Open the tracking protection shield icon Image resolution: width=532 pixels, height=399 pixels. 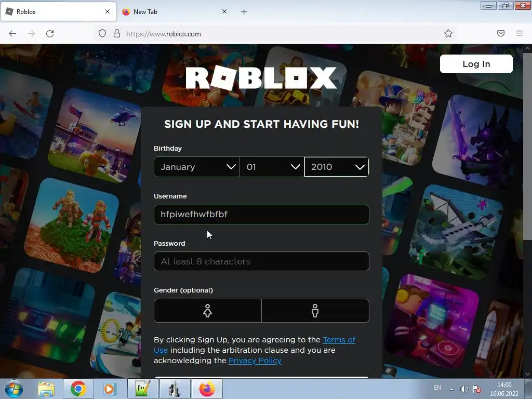pyautogui.click(x=102, y=34)
